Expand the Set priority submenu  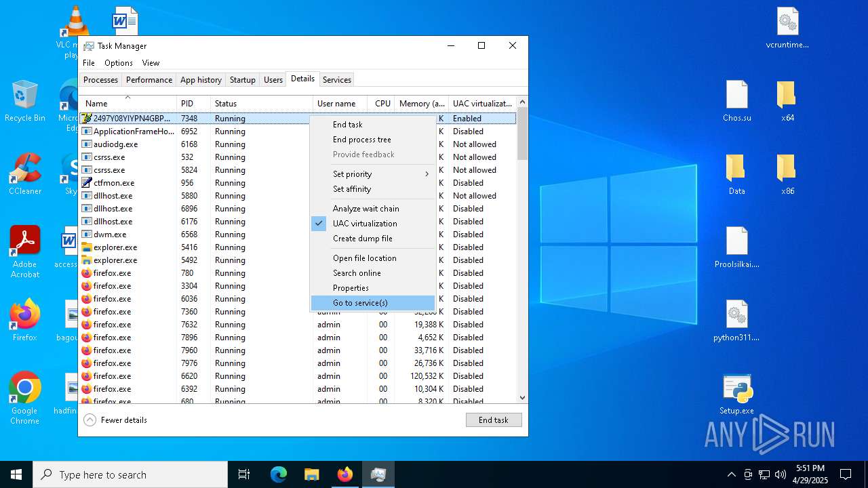pos(373,174)
